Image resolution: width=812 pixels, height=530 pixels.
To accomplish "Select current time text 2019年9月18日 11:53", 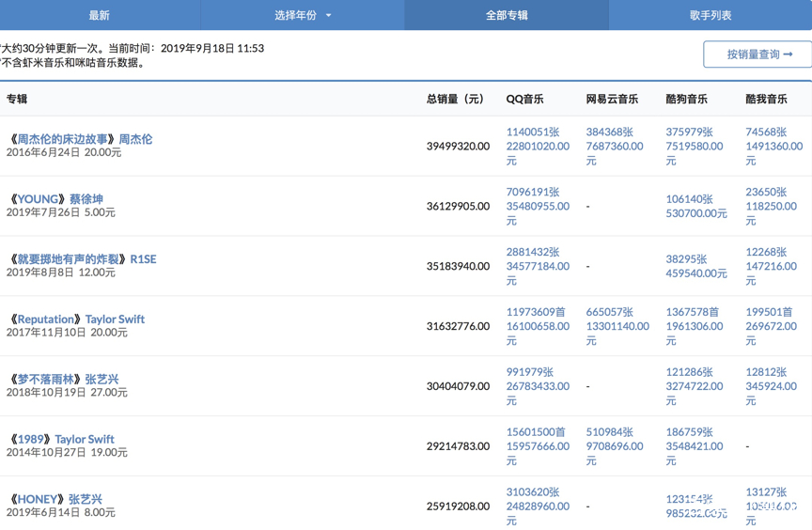I will click(212, 48).
